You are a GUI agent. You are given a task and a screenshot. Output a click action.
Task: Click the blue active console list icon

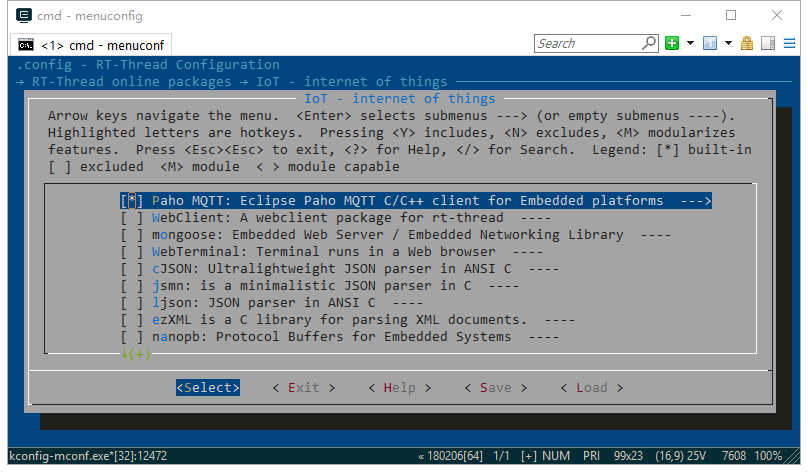click(x=710, y=43)
